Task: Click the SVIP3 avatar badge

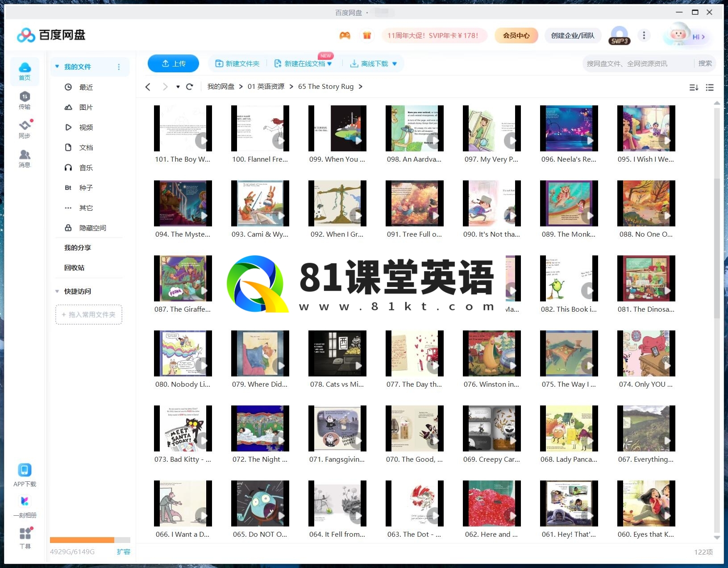Action: [619, 36]
